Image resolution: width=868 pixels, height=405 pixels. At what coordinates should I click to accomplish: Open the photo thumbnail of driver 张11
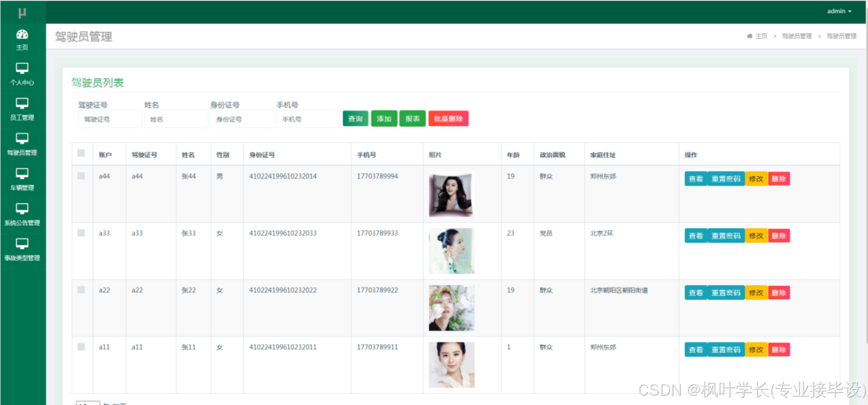pos(451,365)
